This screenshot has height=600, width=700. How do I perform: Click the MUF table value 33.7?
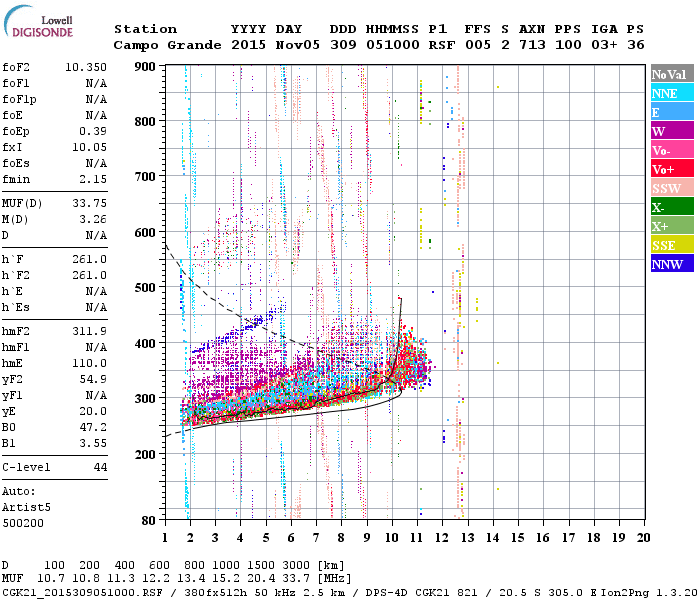(x=296, y=578)
